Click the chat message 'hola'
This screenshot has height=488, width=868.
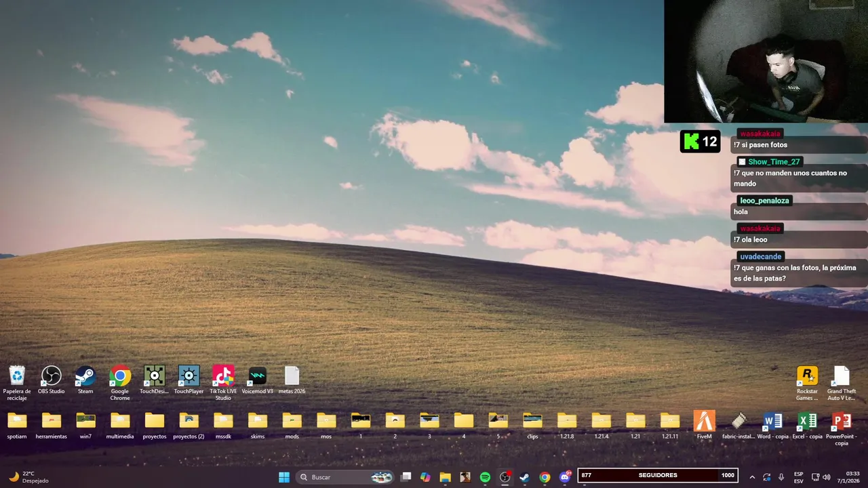pos(741,211)
